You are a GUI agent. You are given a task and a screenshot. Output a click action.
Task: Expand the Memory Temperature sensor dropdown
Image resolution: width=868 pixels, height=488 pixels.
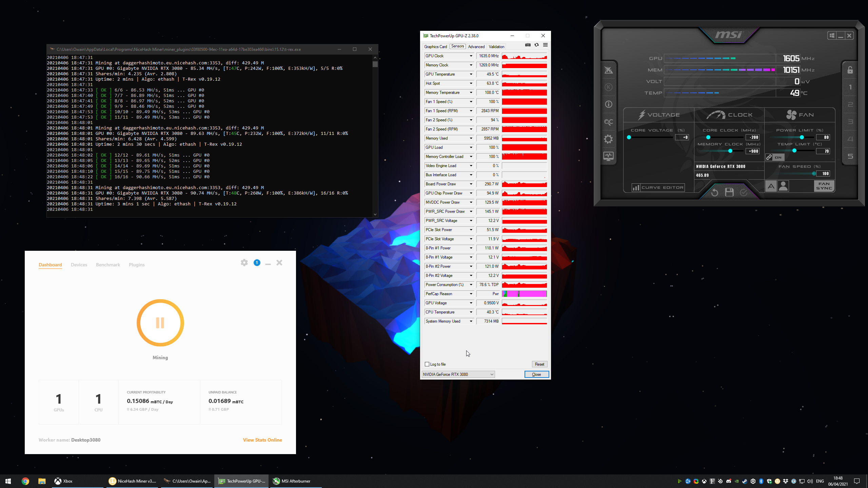coord(471,93)
